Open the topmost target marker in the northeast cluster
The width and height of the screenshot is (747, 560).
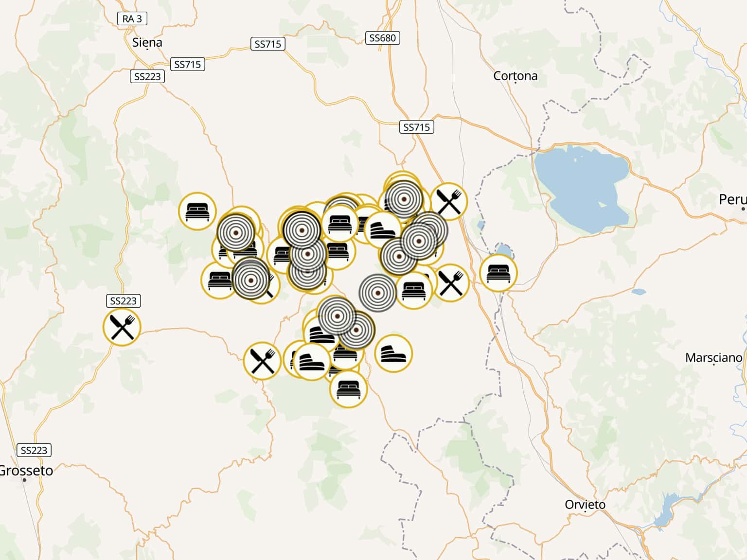403,199
